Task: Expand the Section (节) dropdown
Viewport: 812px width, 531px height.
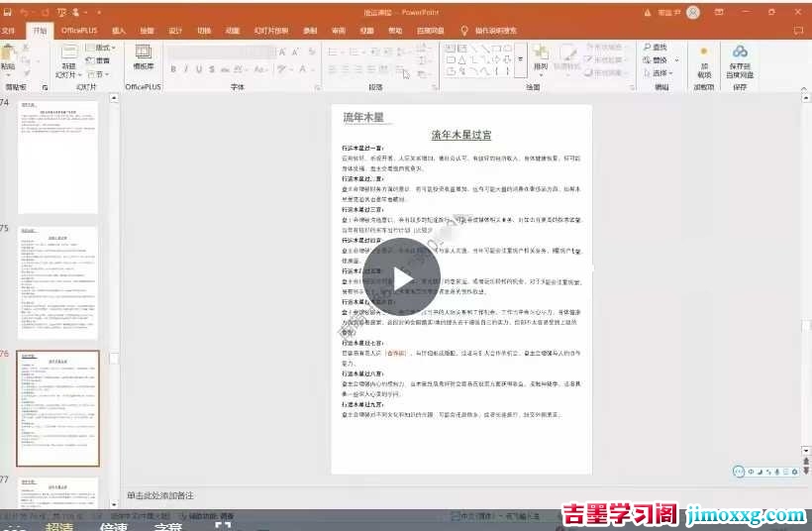Action: pyautogui.click(x=99, y=72)
